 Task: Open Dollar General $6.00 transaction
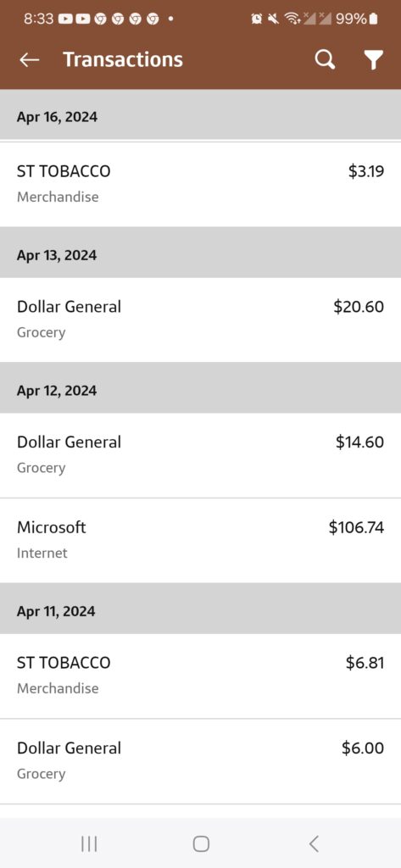(x=200, y=761)
